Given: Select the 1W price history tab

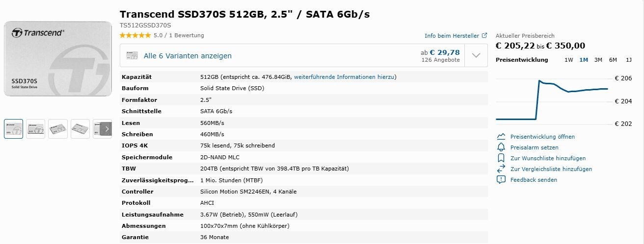Looking at the screenshot, I should [x=568, y=60].
